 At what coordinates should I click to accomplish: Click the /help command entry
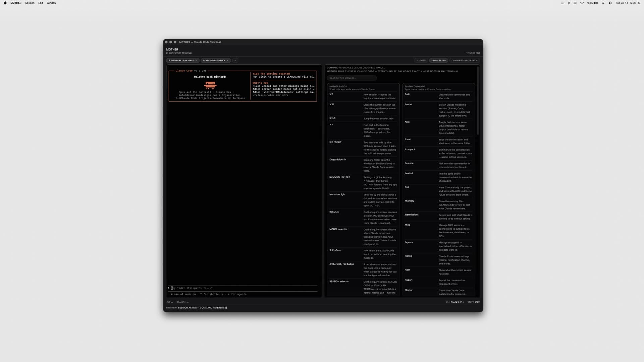438,96
